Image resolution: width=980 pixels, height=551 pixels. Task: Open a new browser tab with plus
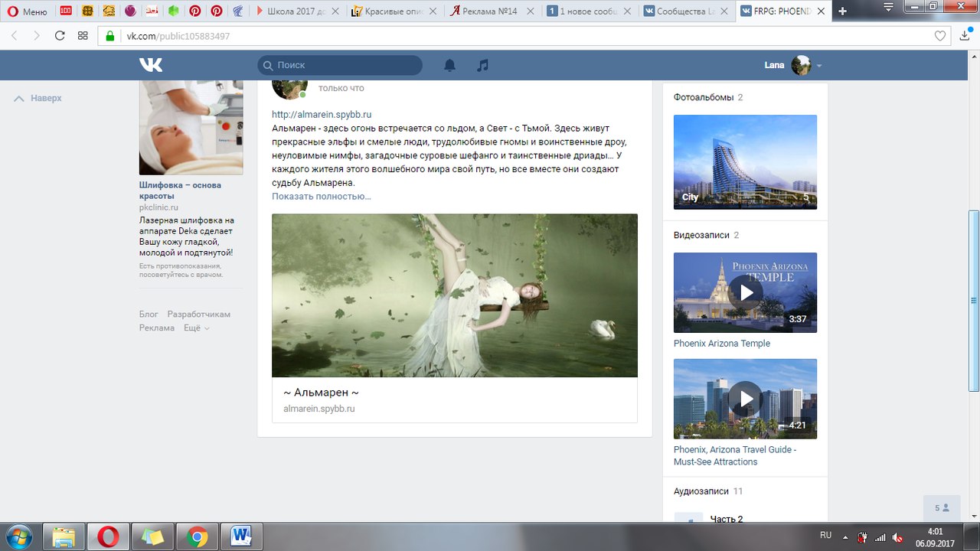pos(843,11)
